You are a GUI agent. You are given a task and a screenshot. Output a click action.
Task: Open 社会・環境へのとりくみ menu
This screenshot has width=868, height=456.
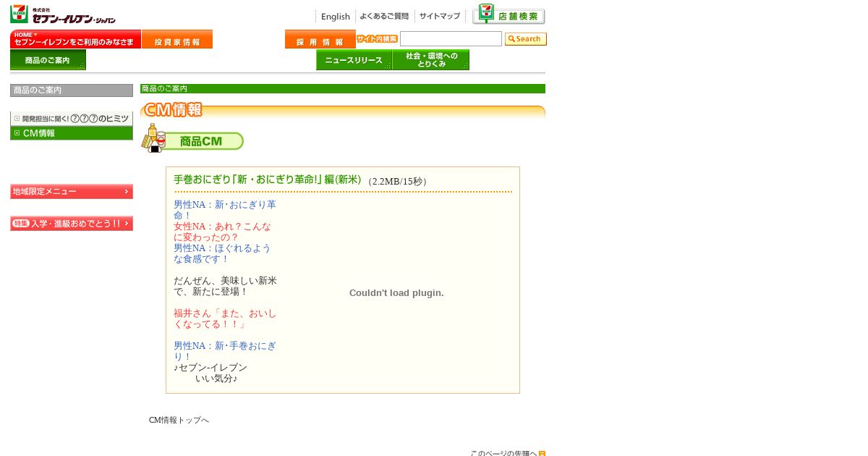[431, 60]
